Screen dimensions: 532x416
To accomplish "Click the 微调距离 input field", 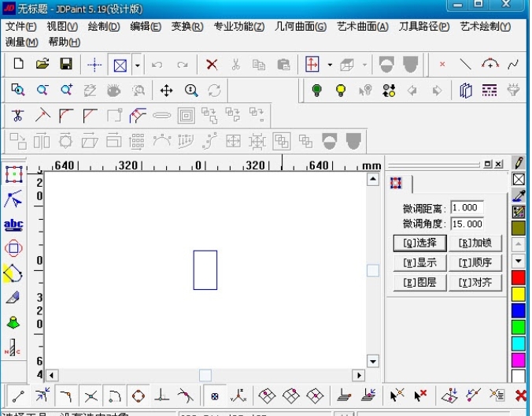I will (467, 208).
